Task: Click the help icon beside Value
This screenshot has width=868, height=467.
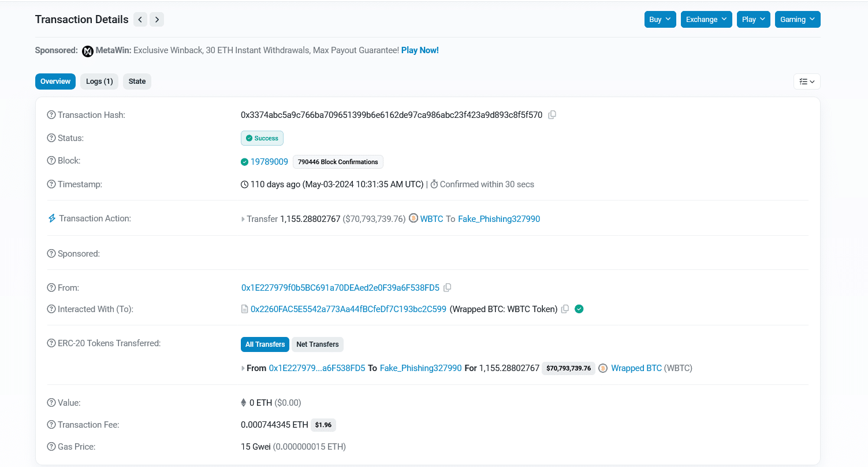Action: pyautogui.click(x=51, y=403)
